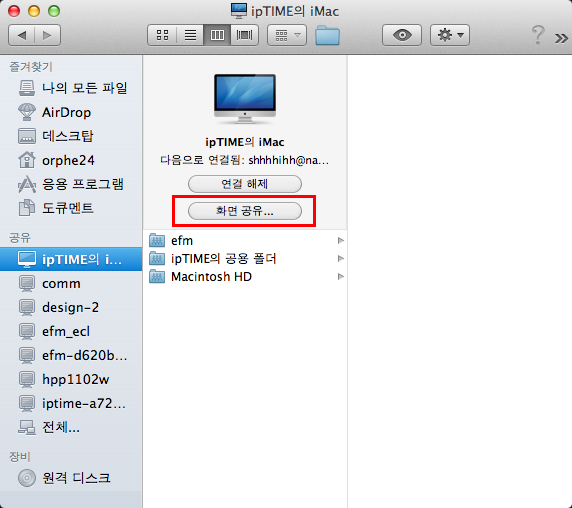Image resolution: width=572 pixels, height=508 pixels.
Task: Zoom the Finder window with green button
Action: [54, 11]
